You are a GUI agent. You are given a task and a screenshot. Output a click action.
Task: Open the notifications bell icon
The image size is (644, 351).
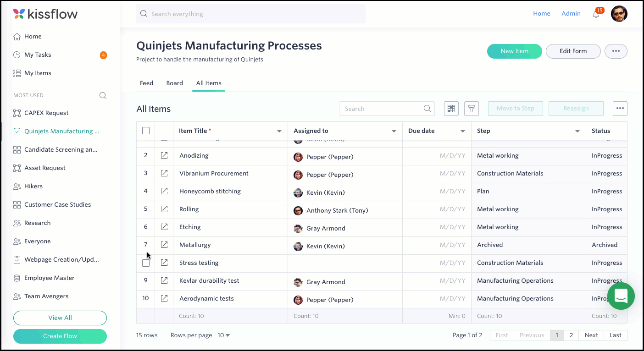[596, 14]
